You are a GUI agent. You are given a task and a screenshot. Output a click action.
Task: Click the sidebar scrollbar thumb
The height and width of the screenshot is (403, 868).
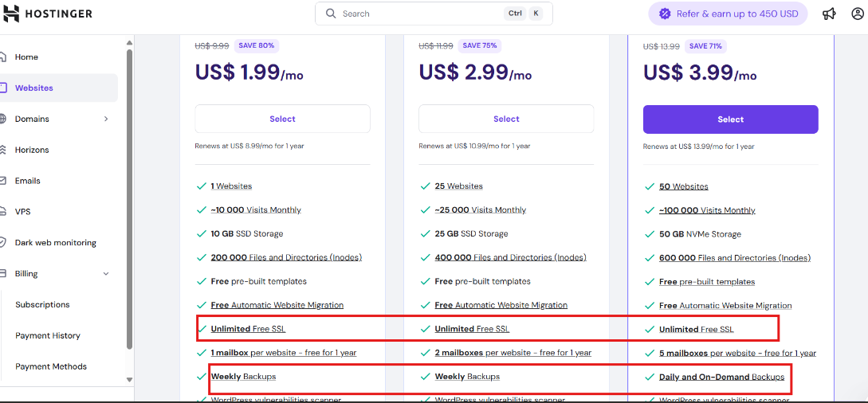click(x=130, y=199)
